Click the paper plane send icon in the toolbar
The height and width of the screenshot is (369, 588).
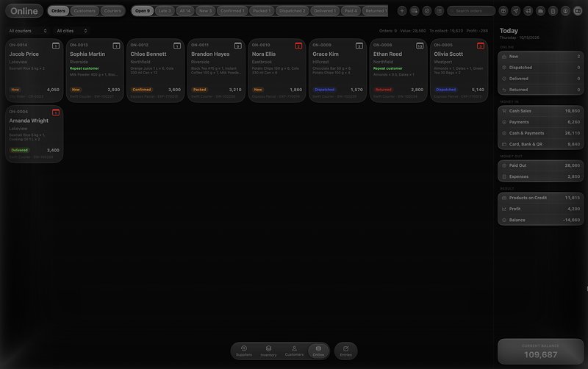pos(516,11)
